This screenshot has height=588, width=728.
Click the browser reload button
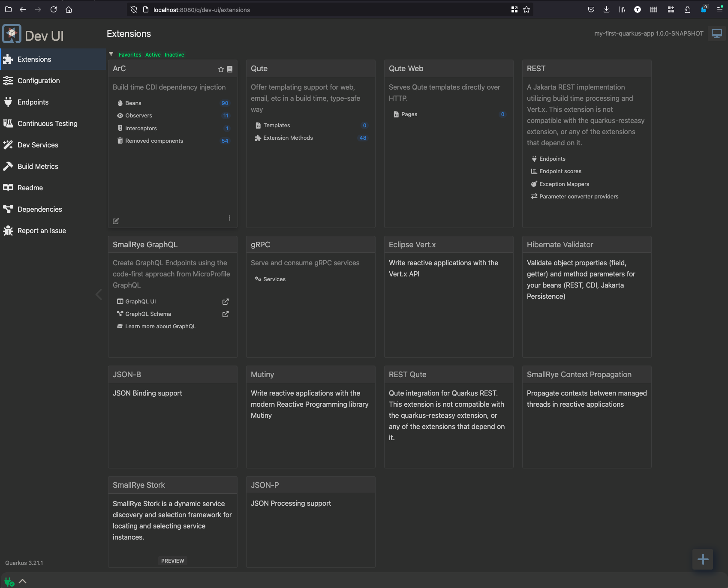point(54,9)
